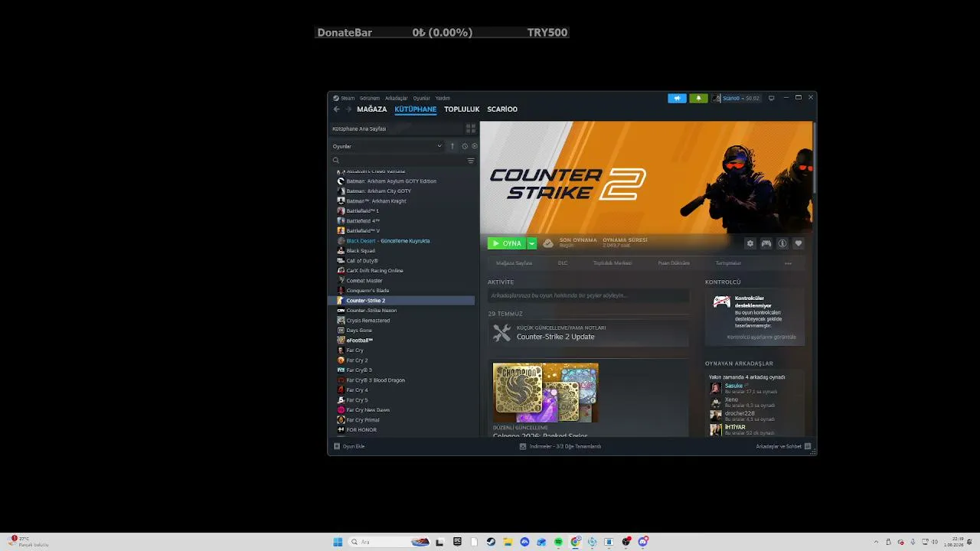Open the announcements megaphone button
Image resolution: width=980 pixels, height=551 pixels.
point(677,98)
